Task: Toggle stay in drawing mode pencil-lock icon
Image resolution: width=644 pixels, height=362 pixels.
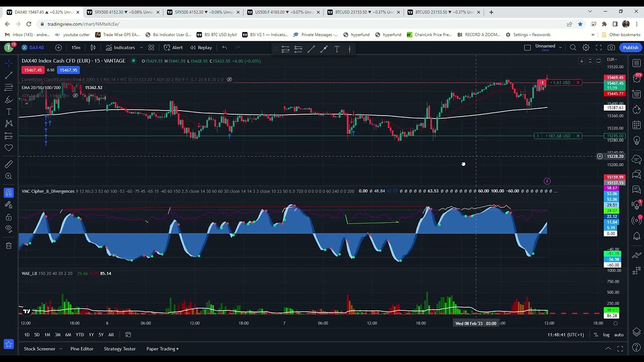Action: pyautogui.click(x=9, y=205)
